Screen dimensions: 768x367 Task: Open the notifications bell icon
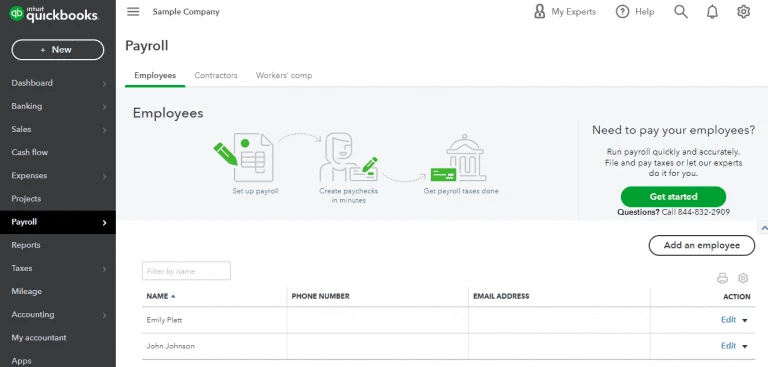pyautogui.click(x=712, y=12)
